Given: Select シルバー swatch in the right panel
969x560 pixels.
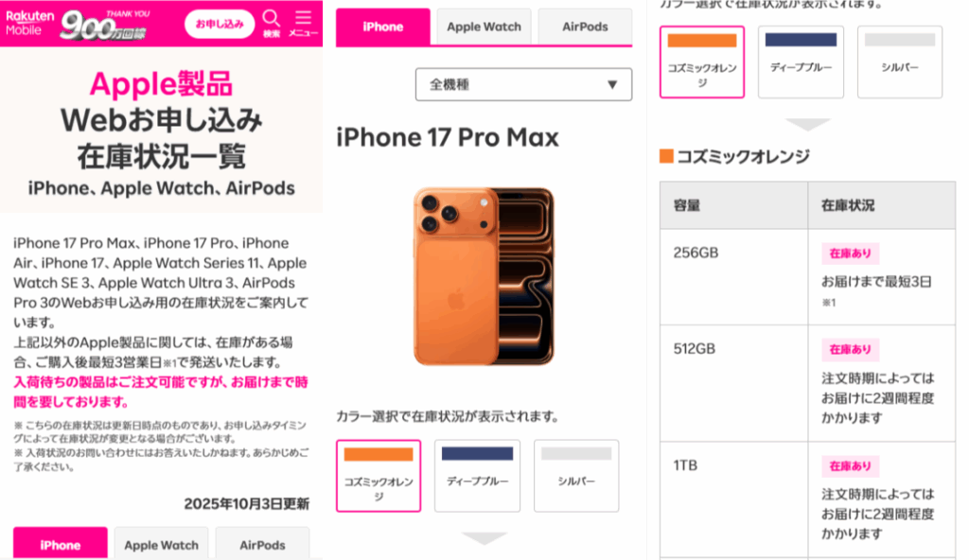Looking at the screenshot, I should point(900,61).
